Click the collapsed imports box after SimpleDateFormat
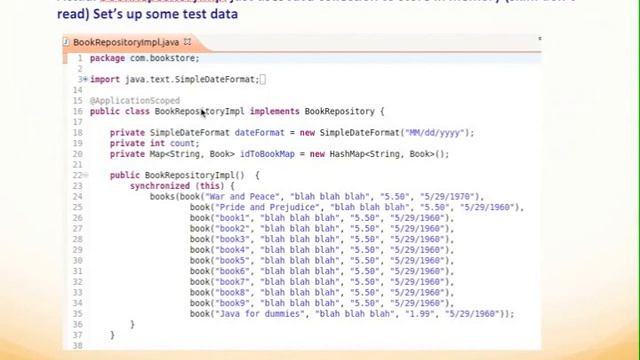This screenshot has width=640, height=360. [x=262, y=79]
